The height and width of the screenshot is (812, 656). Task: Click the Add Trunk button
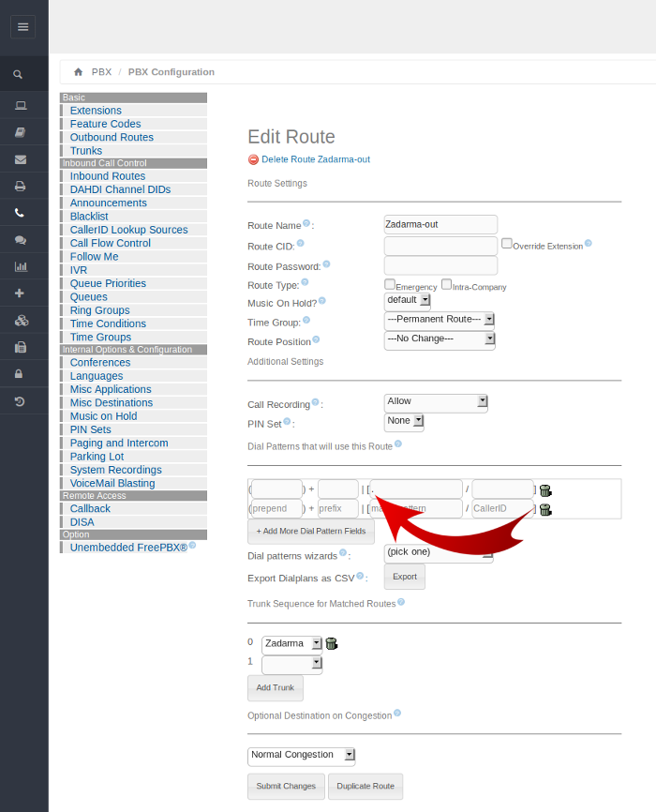click(x=275, y=687)
